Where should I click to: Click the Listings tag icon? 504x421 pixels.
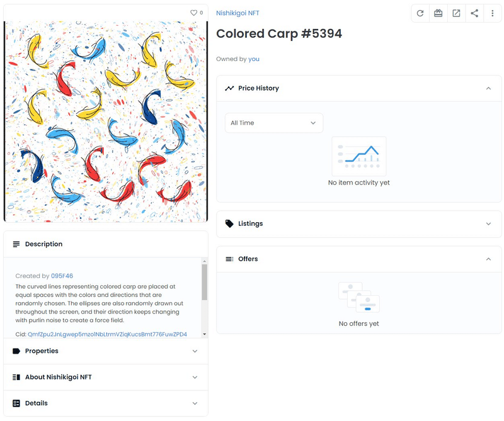[x=229, y=224]
